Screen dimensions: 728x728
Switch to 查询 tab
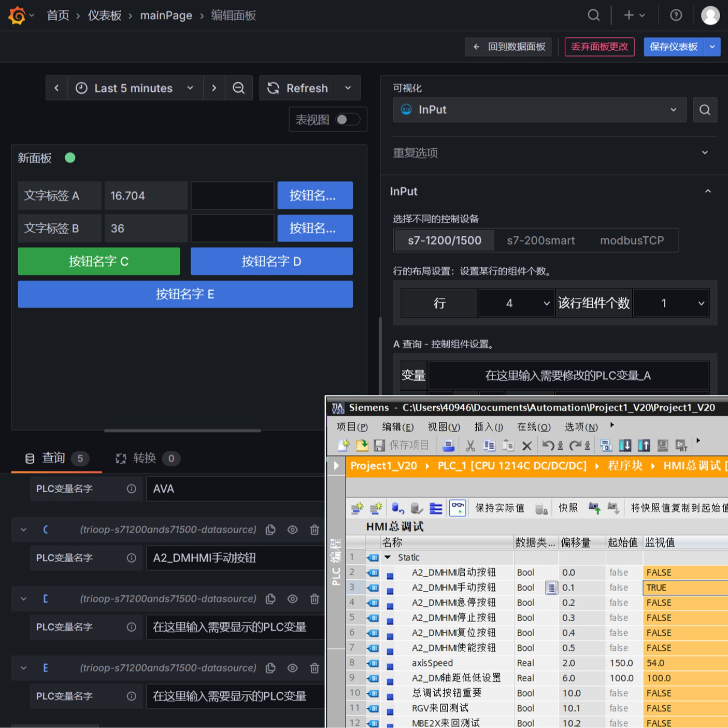[x=56, y=458]
